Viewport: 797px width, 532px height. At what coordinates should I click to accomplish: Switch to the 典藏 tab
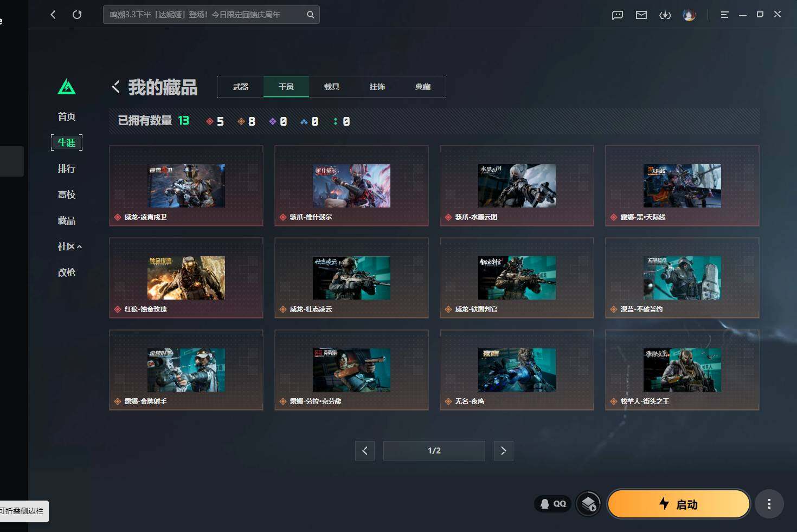coord(423,87)
